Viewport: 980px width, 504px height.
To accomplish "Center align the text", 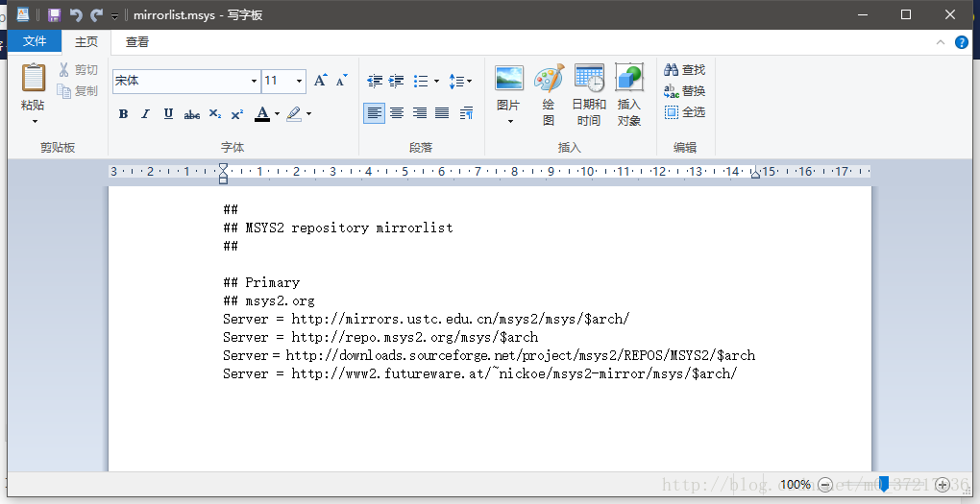I will (x=397, y=113).
